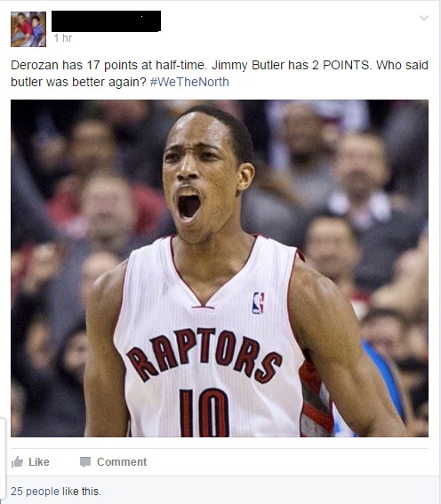Open the post options chevron menu
The image size is (441, 504).
click(424, 18)
